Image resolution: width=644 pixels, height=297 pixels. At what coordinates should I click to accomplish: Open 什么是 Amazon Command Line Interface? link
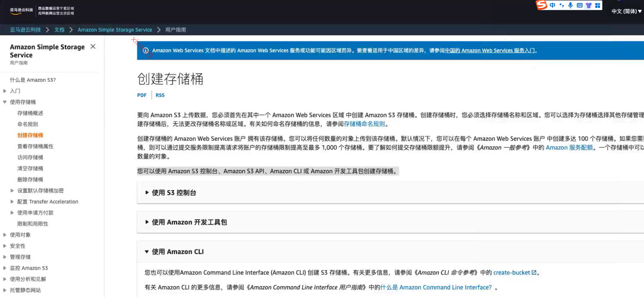pos(436,287)
